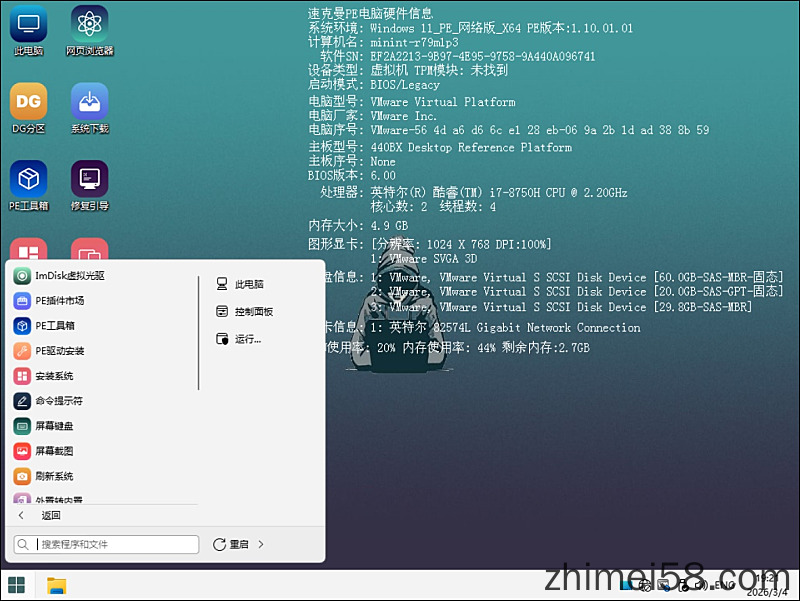Toggle the volume icon in system tray
This screenshot has width=800, height=601.
coord(703,586)
